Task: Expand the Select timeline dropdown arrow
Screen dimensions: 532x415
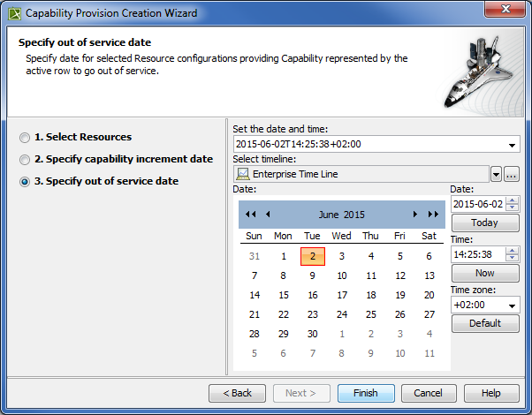Action: pyautogui.click(x=496, y=175)
